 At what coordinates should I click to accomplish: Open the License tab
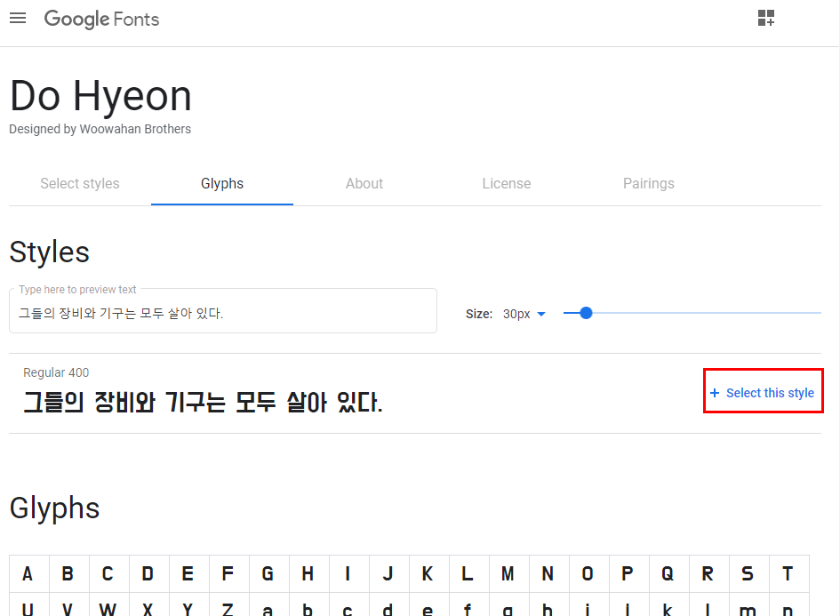[507, 184]
